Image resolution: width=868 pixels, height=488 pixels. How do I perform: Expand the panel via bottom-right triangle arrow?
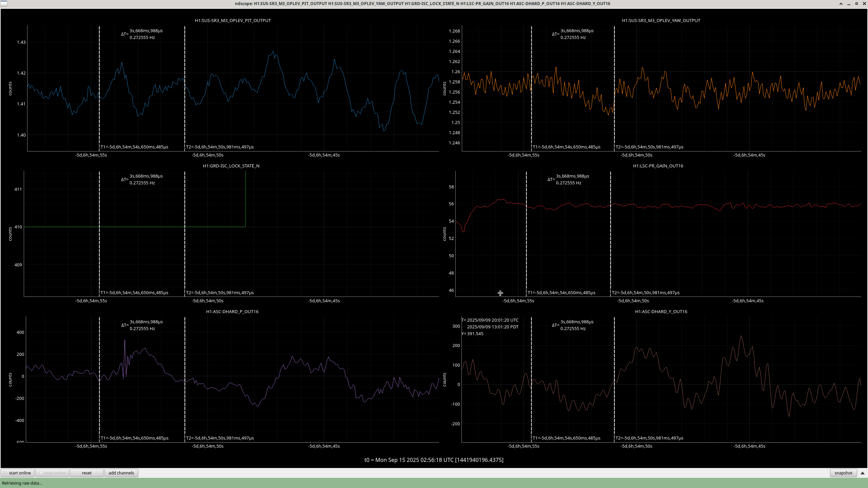(x=863, y=473)
